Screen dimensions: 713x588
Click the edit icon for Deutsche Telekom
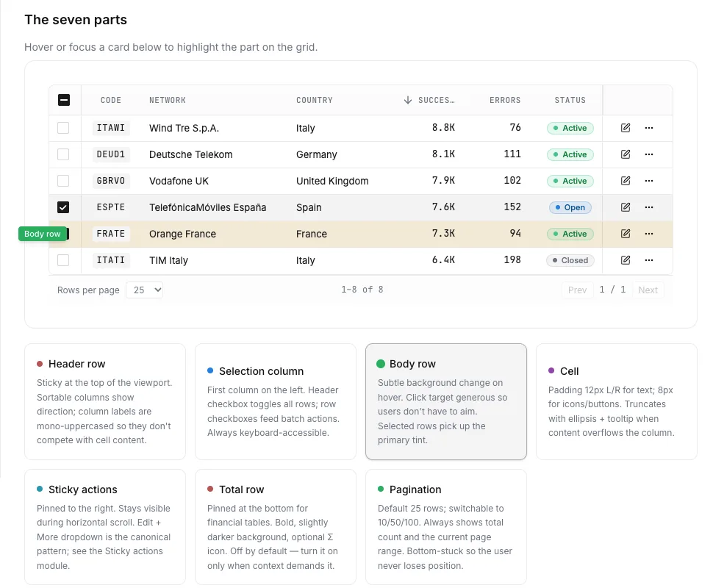click(x=626, y=154)
